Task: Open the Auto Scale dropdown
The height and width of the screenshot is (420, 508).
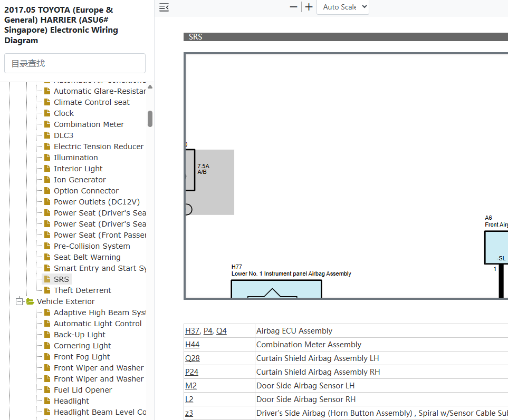Action: click(x=343, y=7)
